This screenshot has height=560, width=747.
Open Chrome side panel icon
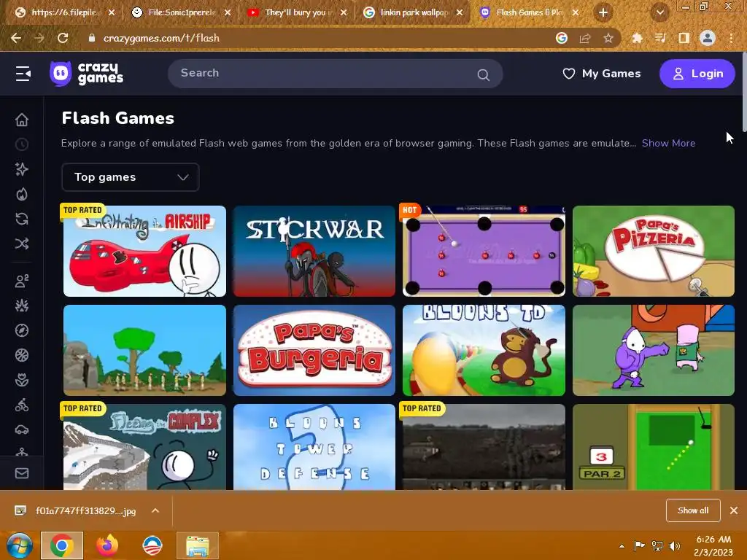tap(684, 38)
